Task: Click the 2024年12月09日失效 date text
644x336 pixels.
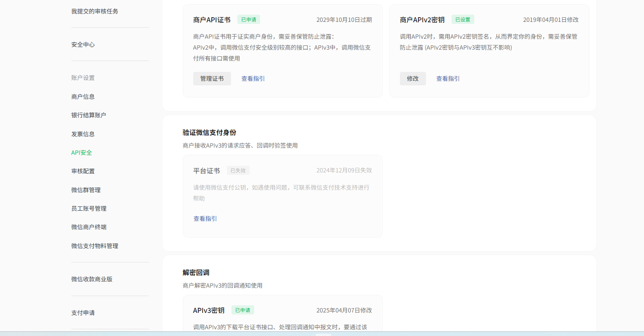Action: click(x=344, y=170)
